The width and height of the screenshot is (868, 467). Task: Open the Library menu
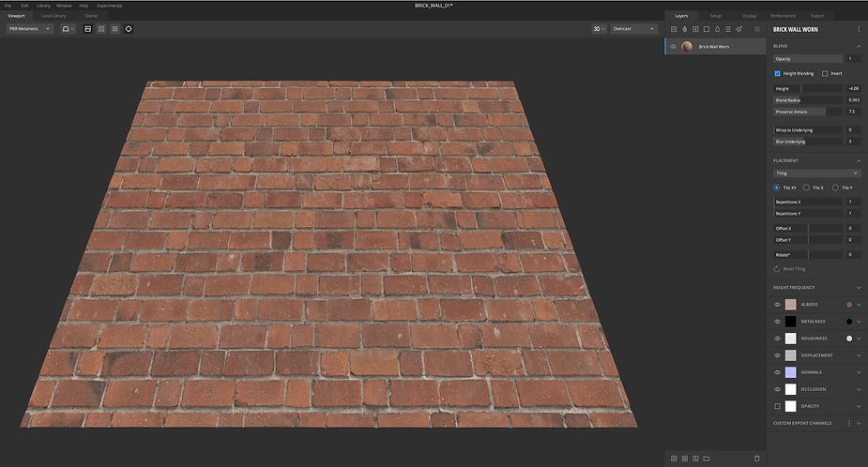[43, 6]
